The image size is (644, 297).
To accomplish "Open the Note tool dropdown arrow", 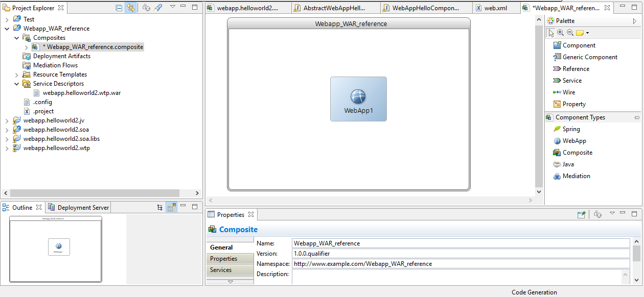I will pyautogui.click(x=588, y=33).
